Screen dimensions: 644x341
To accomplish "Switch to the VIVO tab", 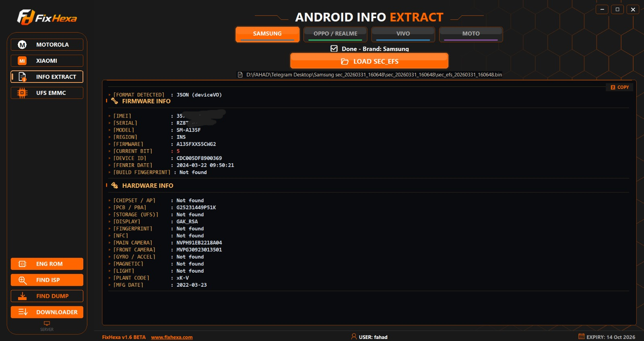I will coord(403,34).
